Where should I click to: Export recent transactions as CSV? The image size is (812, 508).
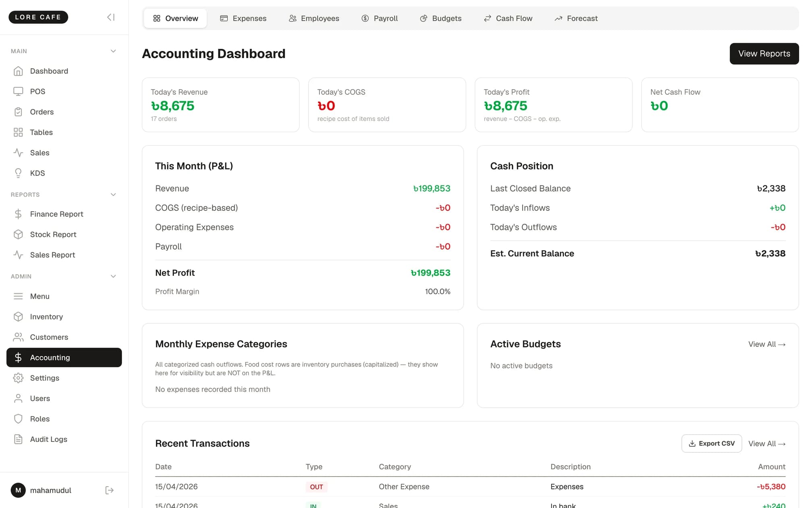point(711,443)
